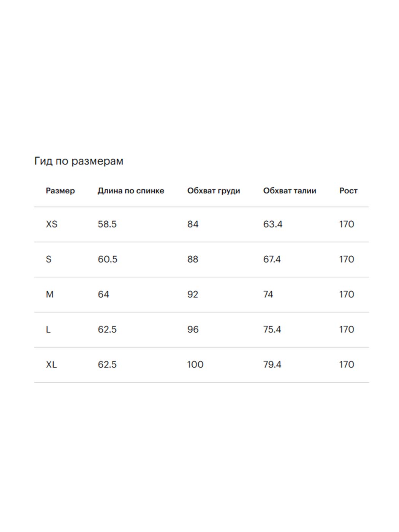Click the 'Обхват груди' column header
The width and height of the screenshot is (399, 532).
coord(213,191)
